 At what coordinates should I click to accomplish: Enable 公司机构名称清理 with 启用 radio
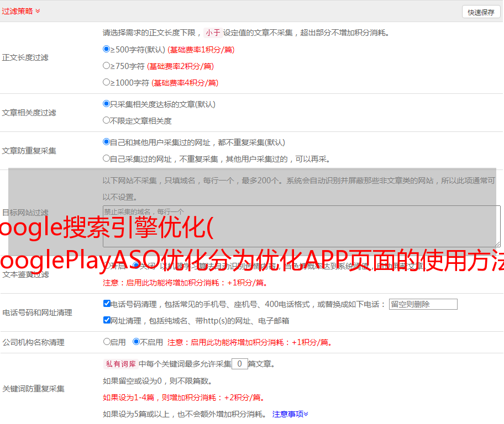107,342
